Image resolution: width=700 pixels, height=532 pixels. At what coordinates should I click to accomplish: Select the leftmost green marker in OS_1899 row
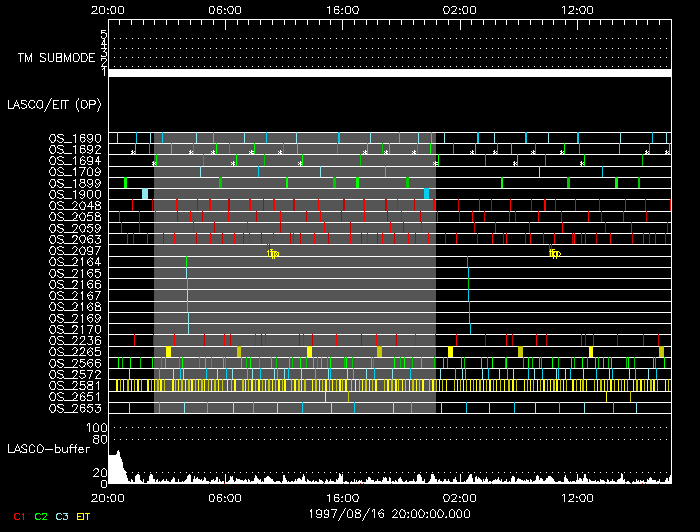point(125,183)
